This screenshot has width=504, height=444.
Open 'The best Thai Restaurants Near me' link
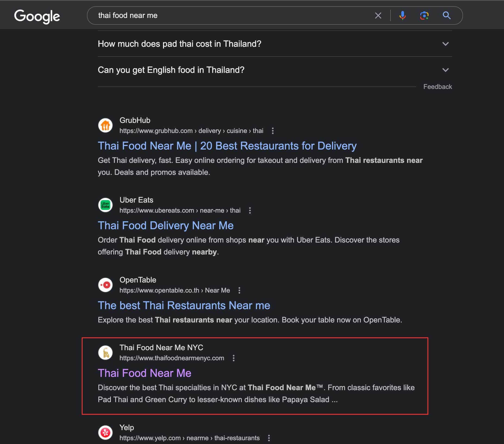pos(184,306)
